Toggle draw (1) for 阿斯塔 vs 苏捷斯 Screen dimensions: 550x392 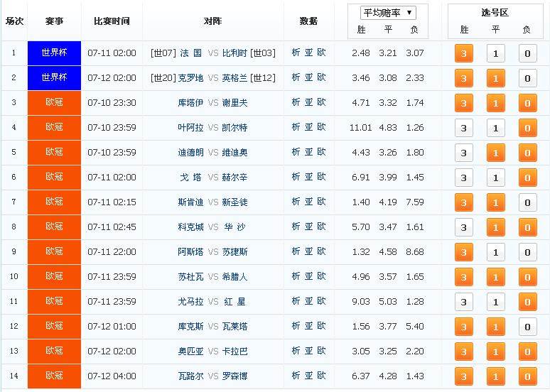click(x=495, y=252)
